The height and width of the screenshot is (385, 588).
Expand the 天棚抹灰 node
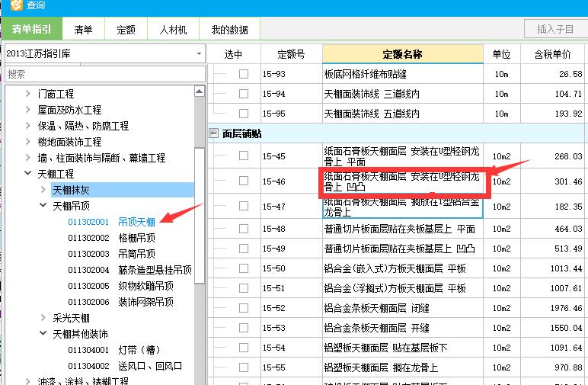[43, 190]
